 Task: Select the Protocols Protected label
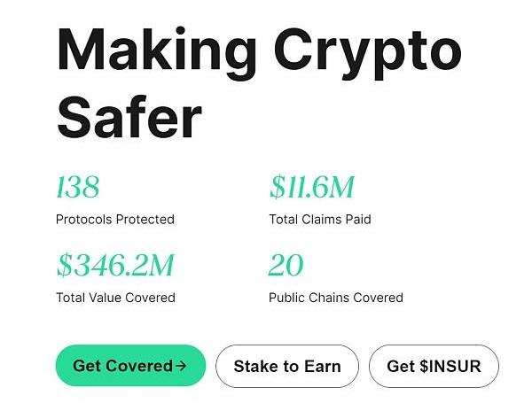coord(115,220)
